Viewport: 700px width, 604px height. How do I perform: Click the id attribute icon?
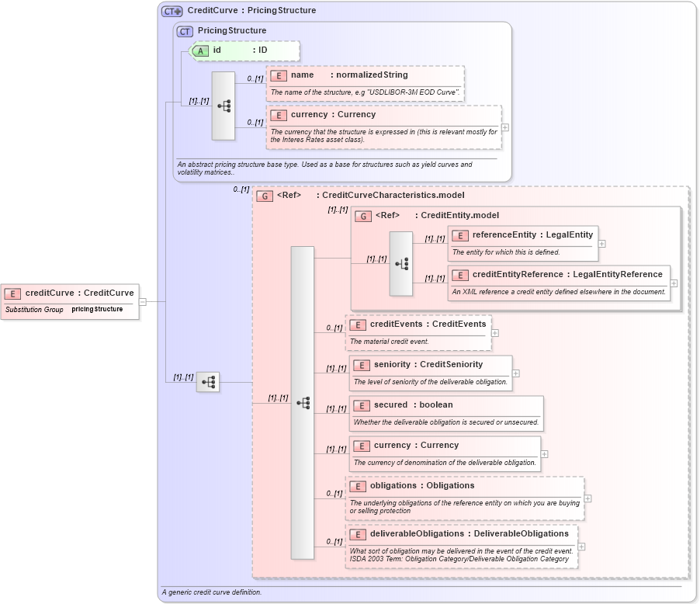click(x=200, y=50)
